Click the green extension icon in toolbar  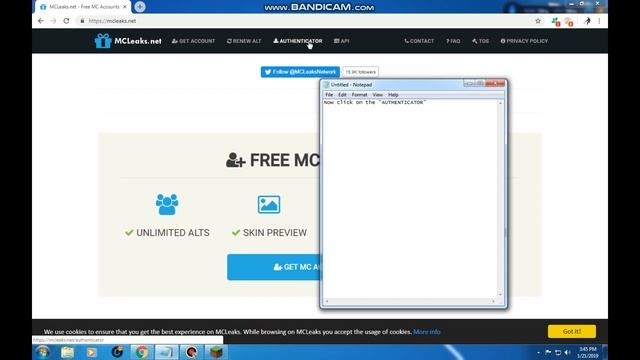click(555, 21)
